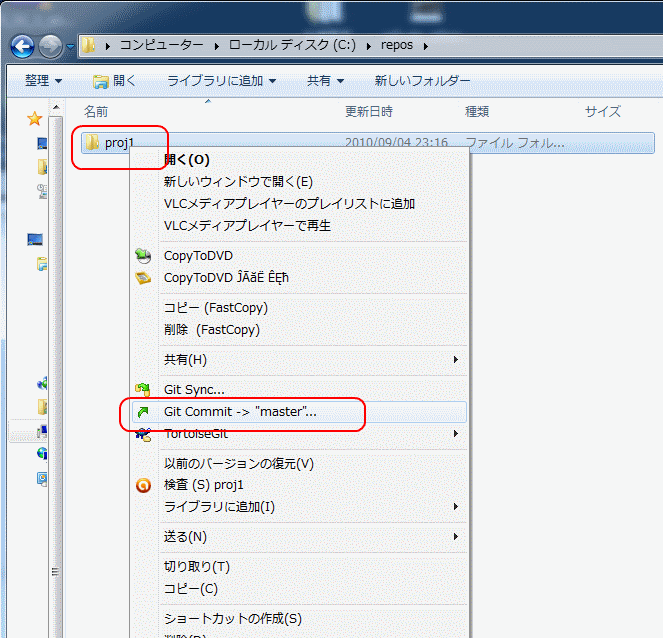
Task: Click the sidebar scroll up arrow
Action: (56, 108)
